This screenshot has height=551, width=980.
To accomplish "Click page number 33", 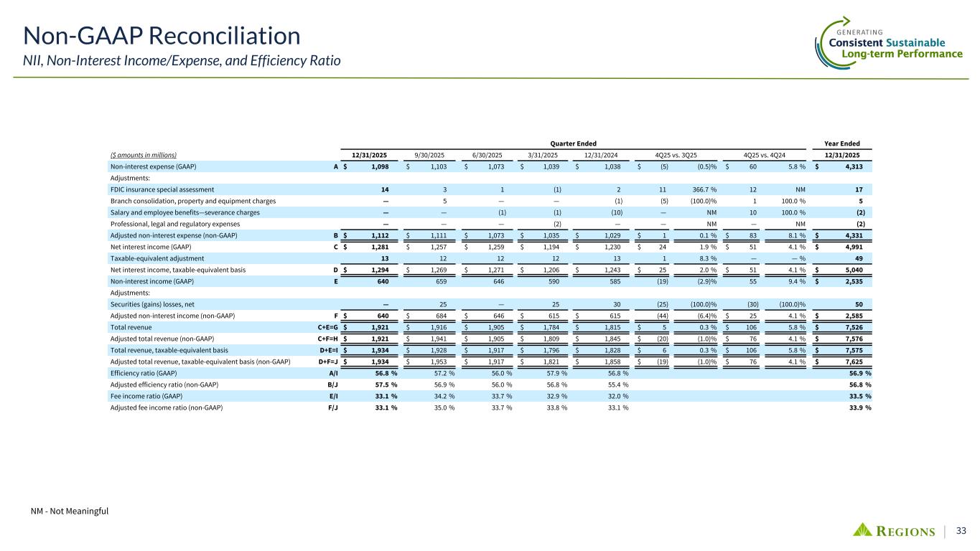I will click(x=961, y=530).
